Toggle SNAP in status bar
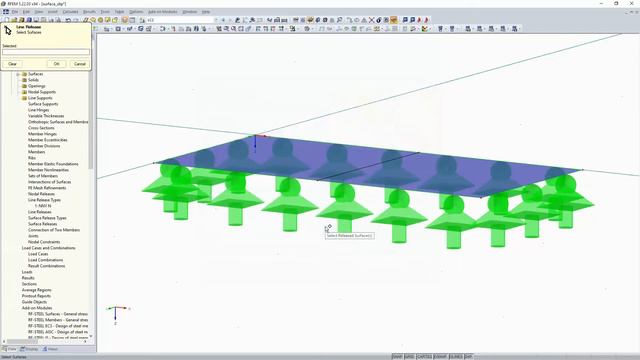Image resolution: width=640 pixels, height=360 pixels. [397, 357]
